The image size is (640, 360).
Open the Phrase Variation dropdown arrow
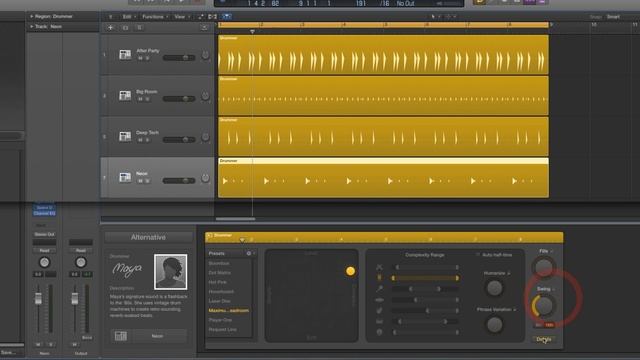click(515, 309)
